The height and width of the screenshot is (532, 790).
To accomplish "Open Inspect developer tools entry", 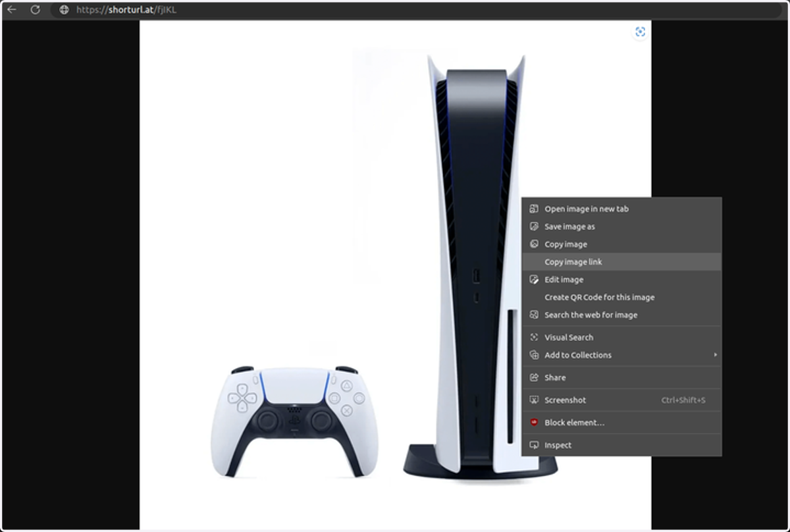I will pyautogui.click(x=621, y=445).
